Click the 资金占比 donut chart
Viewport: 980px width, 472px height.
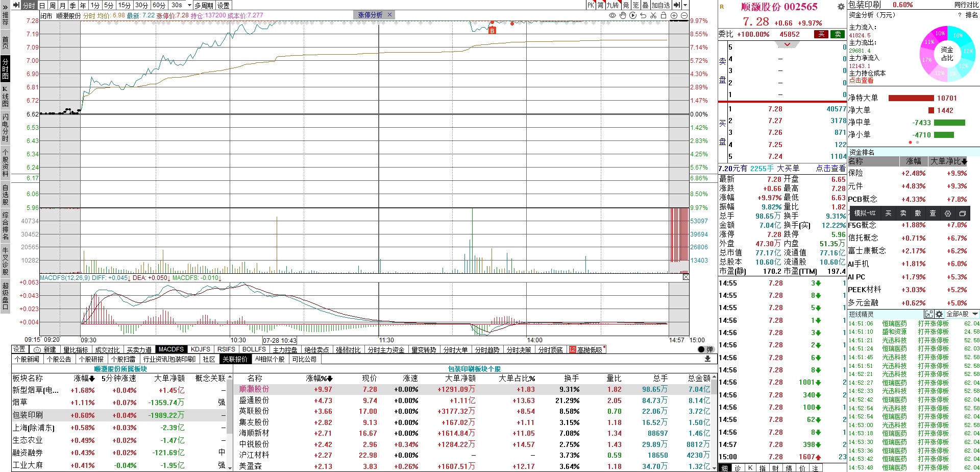pos(947,54)
